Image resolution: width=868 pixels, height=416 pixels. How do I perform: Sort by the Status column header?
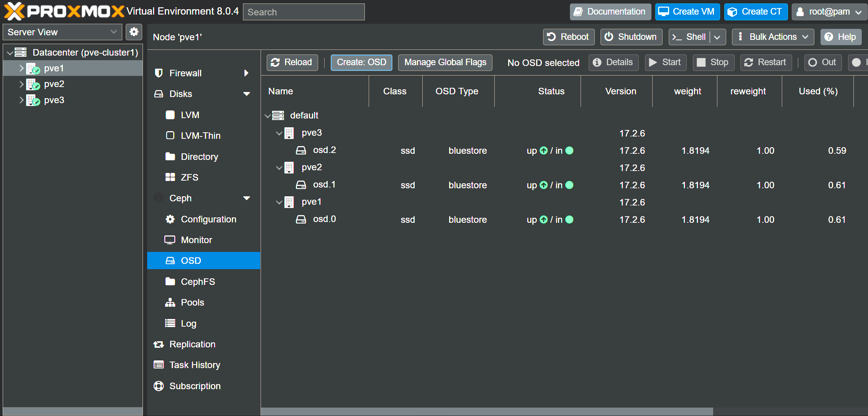click(x=538, y=91)
